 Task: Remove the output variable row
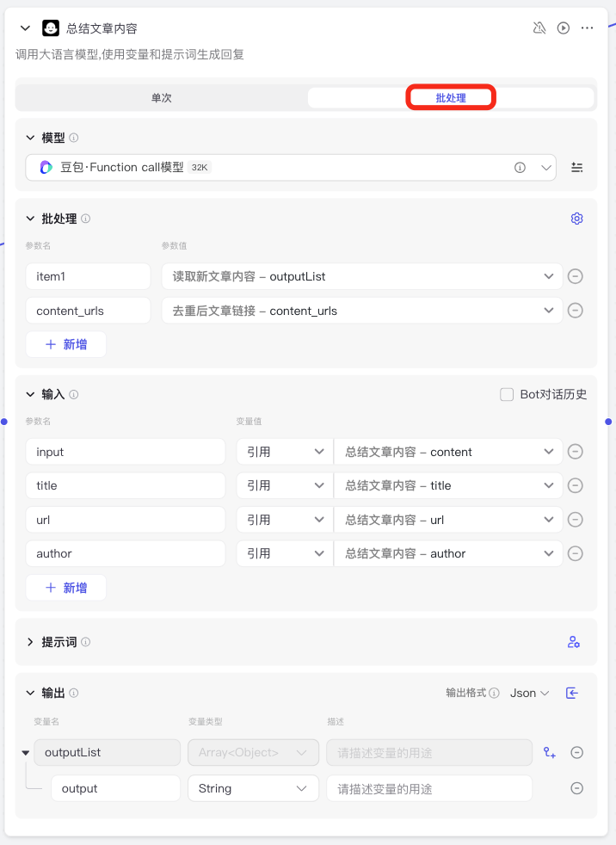click(x=576, y=788)
